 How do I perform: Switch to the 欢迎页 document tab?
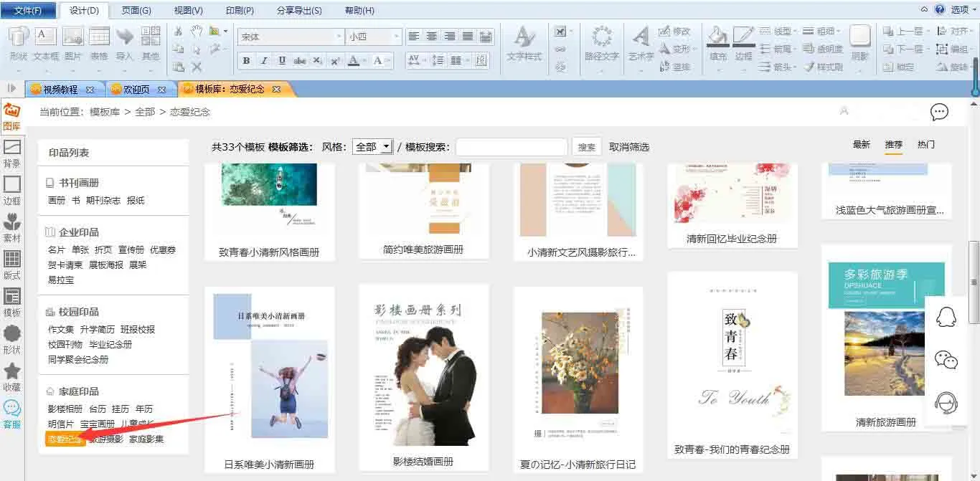(135, 90)
